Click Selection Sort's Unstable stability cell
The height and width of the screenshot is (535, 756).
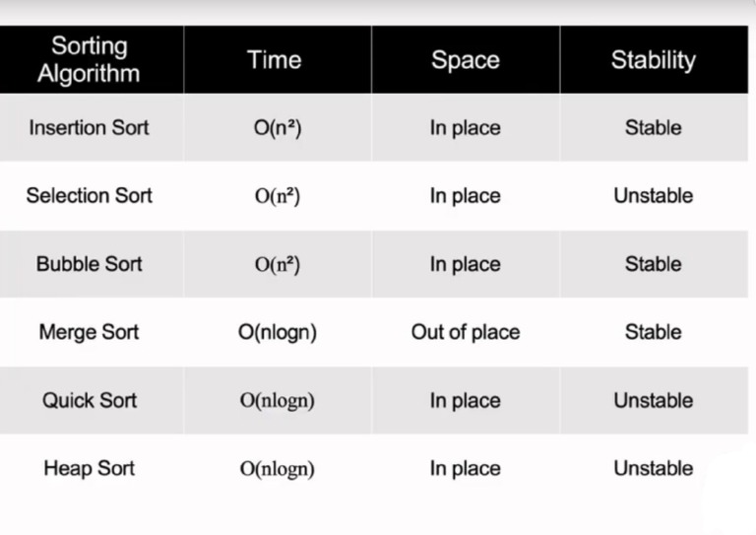(x=653, y=195)
